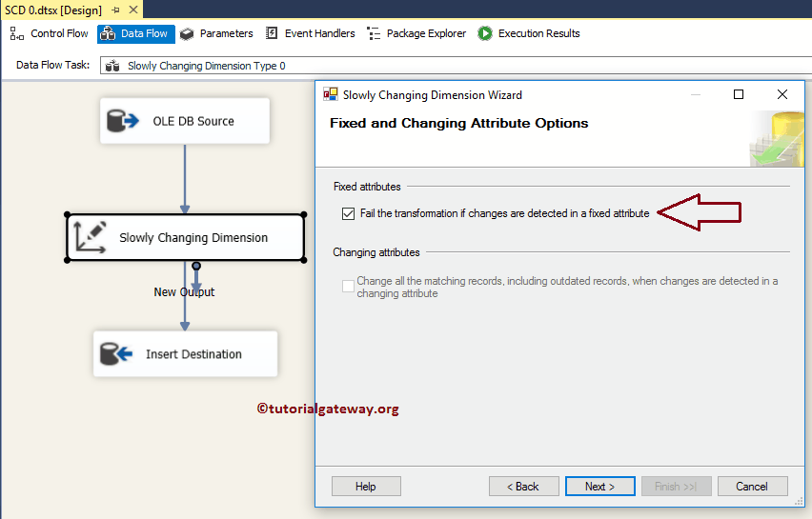Click the Parameters cube icon
The height and width of the screenshot is (519, 812).
coord(187,33)
